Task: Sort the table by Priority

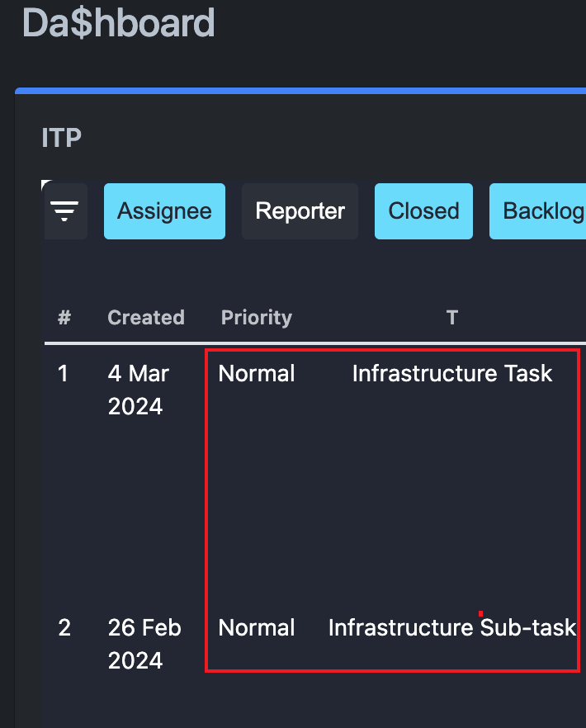Action: click(x=256, y=318)
